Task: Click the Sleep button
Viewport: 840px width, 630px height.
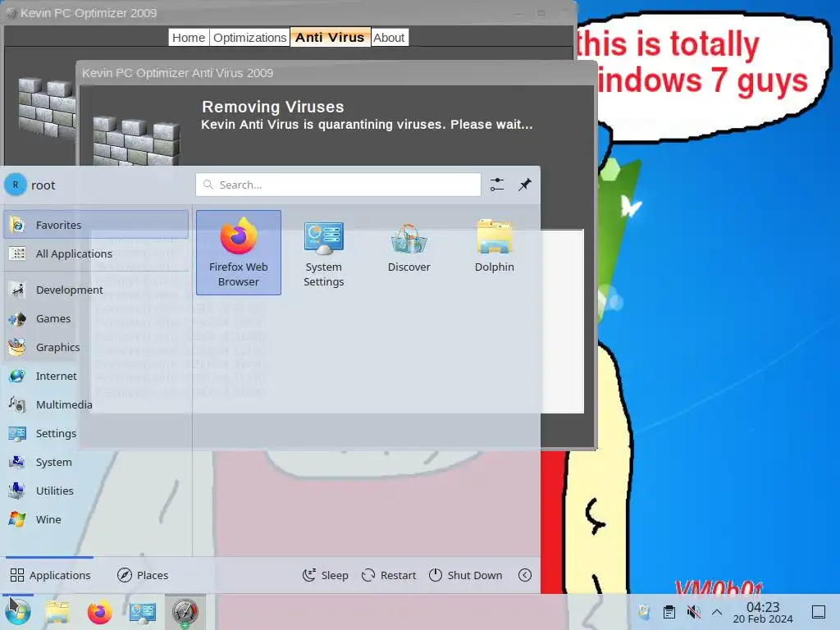Action: (x=325, y=575)
